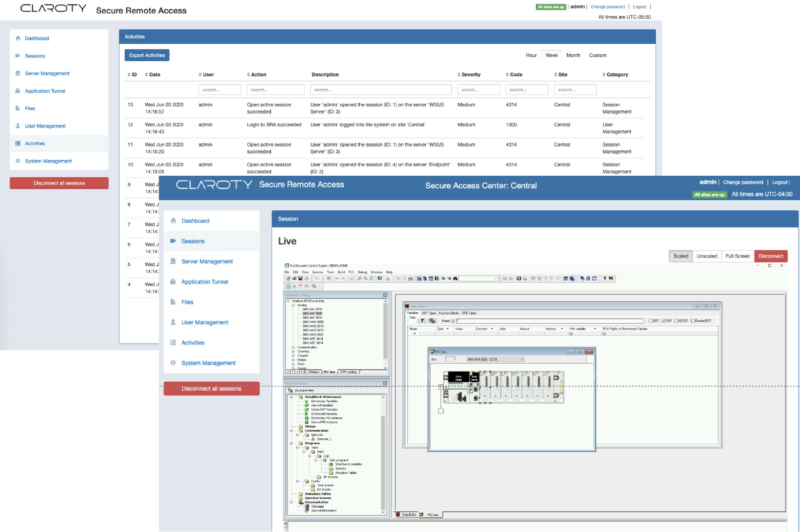Click Files icon in back Activities window sidebar
This screenshot has width=800, height=532.
click(x=18, y=108)
